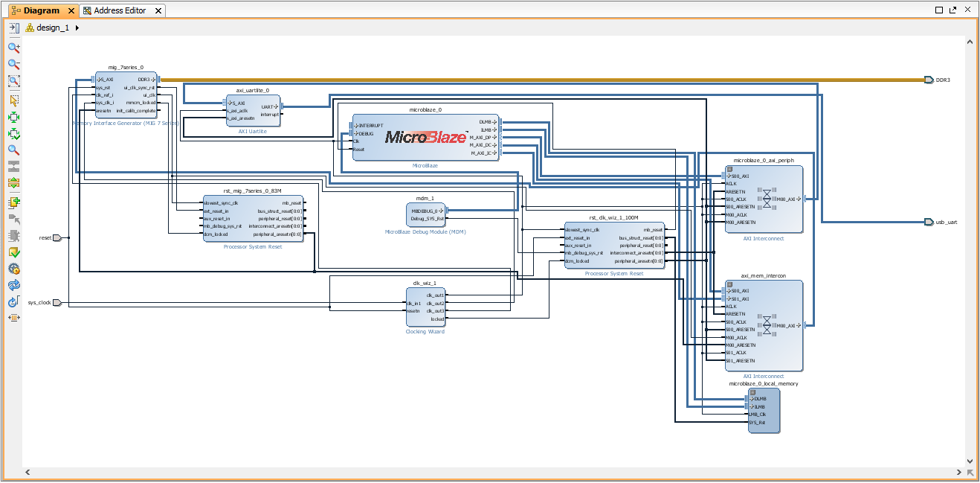Click the Search magnifier icon in toolbar
Image resolution: width=980 pixels, height=483 pixels.
[x=13, y=150]
